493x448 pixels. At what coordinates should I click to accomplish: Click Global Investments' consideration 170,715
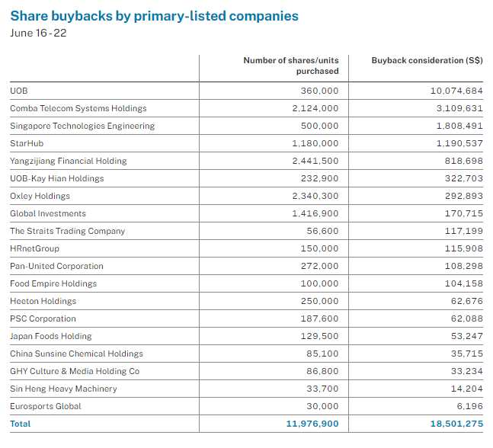[464, 213]
